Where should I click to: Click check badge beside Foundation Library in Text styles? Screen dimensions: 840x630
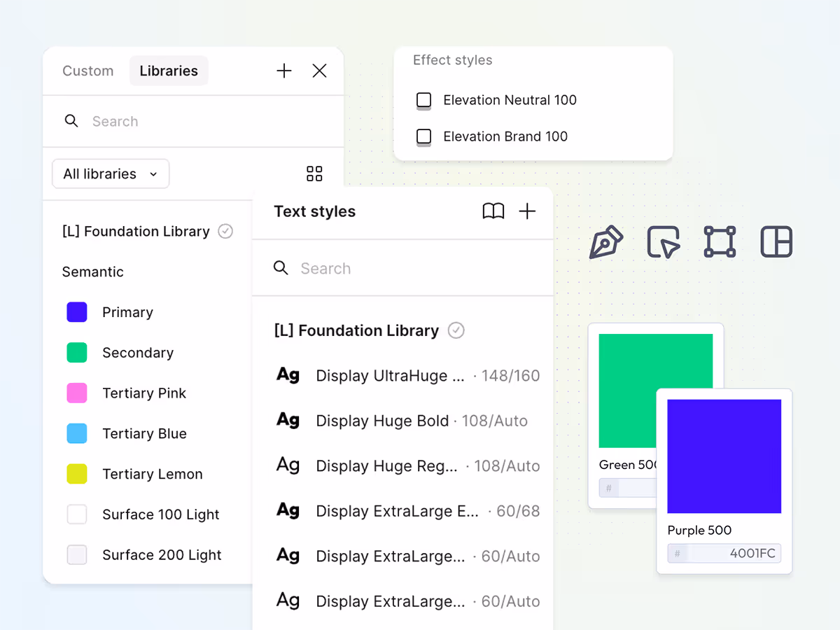point(456,330)
